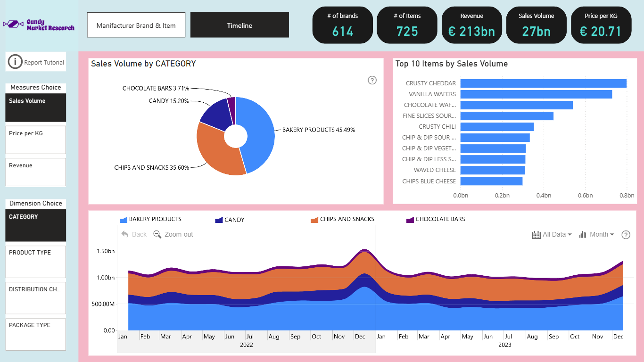The height and width of the screenshot is (362, 644).
Task: Choose PACKAGE TYPE dimension
Action: pos(36,335)
